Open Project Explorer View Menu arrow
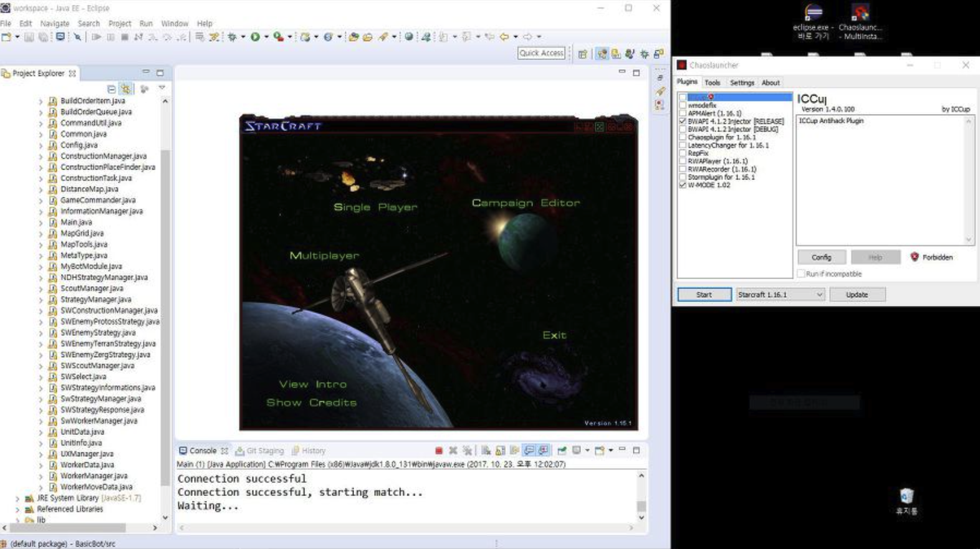The height and width of the screenshot is (549, 980). coord(161,88)
